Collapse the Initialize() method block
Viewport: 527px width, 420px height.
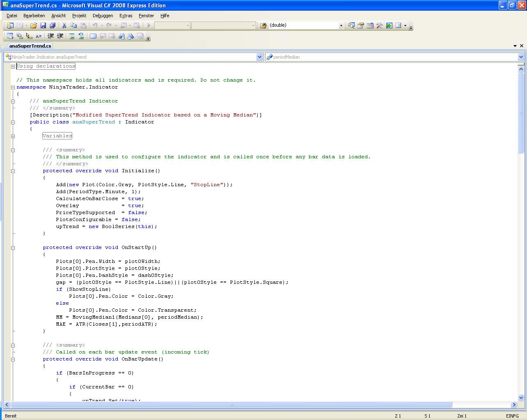pos(13,171)
